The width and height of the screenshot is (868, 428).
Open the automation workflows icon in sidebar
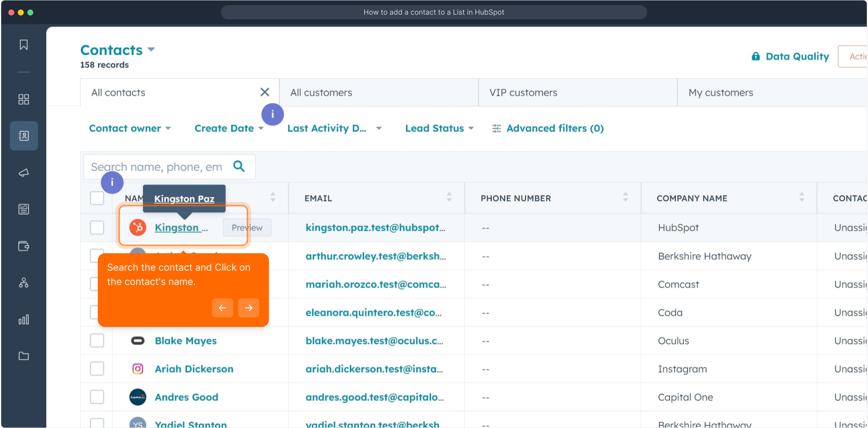click(x=24, y=283)
